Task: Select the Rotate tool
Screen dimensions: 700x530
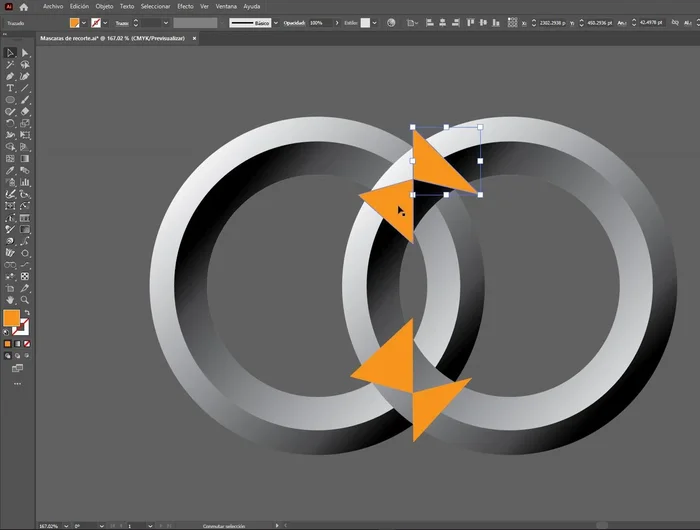Action: (x=10, y=123)
